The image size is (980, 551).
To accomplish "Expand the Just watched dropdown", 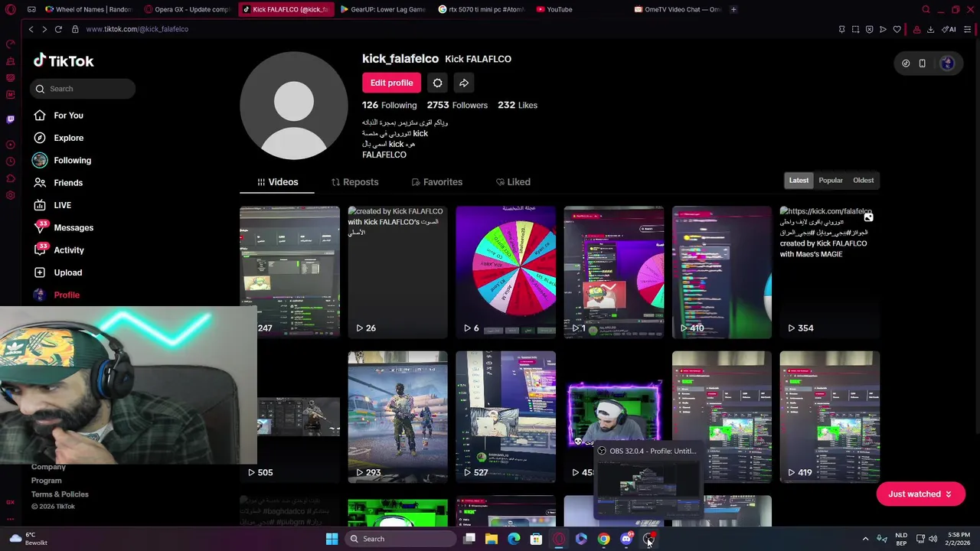I will point(920,494).
